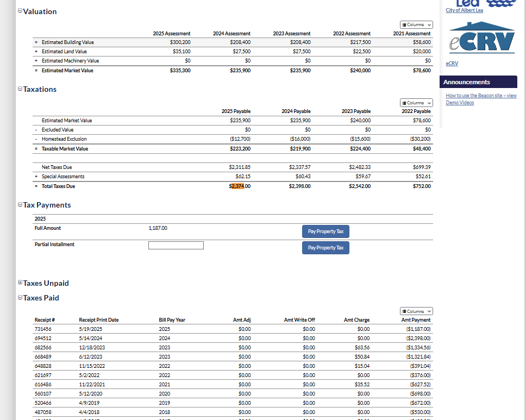The width and height of the screenshot is (526, 420).
Task: Collapse the Valuation section
Action: pyautogui.click(x=20, y=11)
